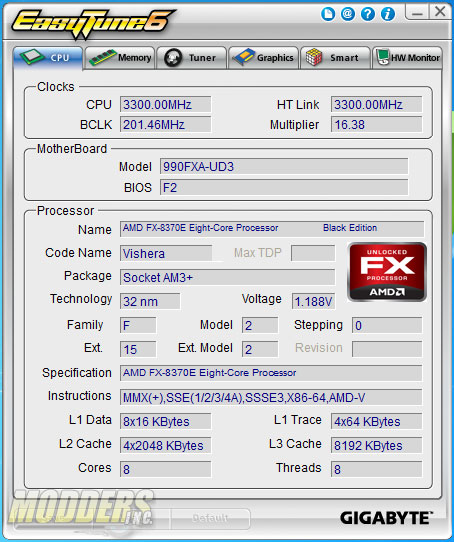Switch to the Graphics tab
The width and height of the screenshot is (454, 542).
pyautogui.click(x=263, y=58)
